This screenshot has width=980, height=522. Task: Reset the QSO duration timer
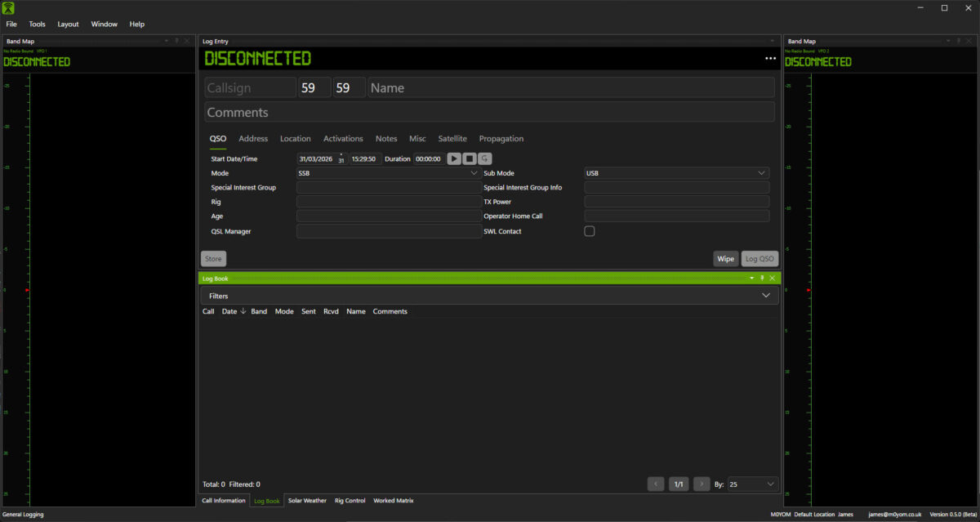[x=485, y=158]
